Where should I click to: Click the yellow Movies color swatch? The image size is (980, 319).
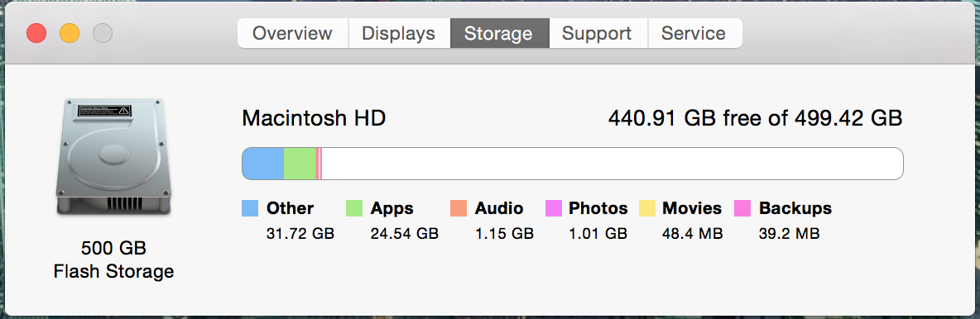click(x=647, y=208)
